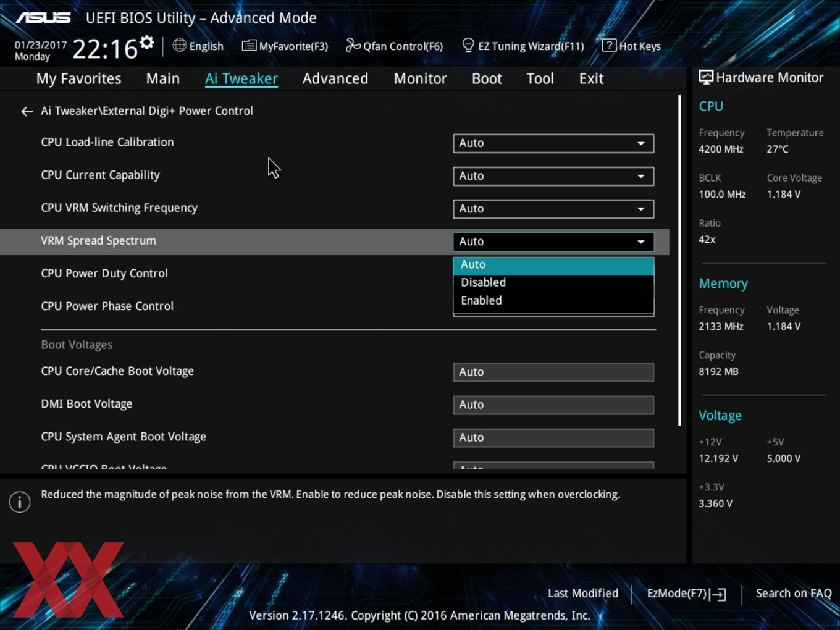Switch to the Main tab
This screenshot has width=840, height=630.
[x=163, y=78]
